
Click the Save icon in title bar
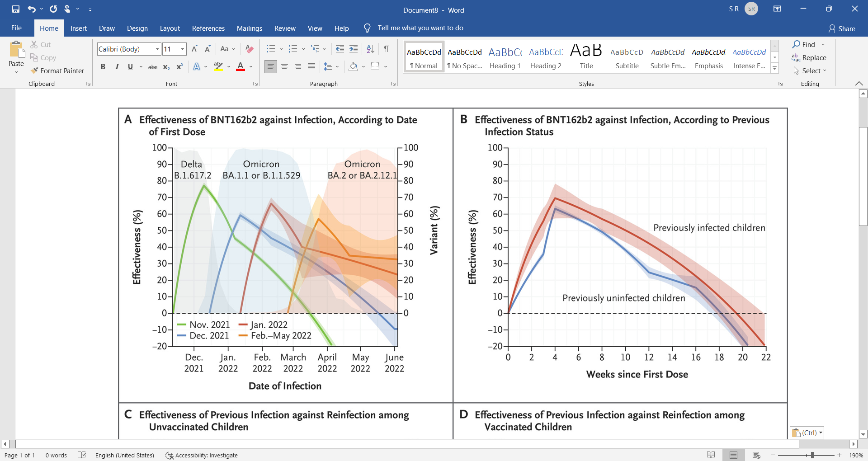pyautogui.click(x=16, y=9)
